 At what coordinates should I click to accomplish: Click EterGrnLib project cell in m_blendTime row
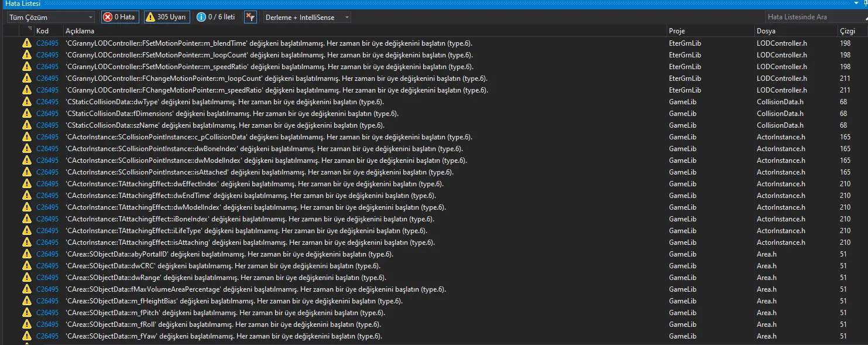(x=685, y=43)
